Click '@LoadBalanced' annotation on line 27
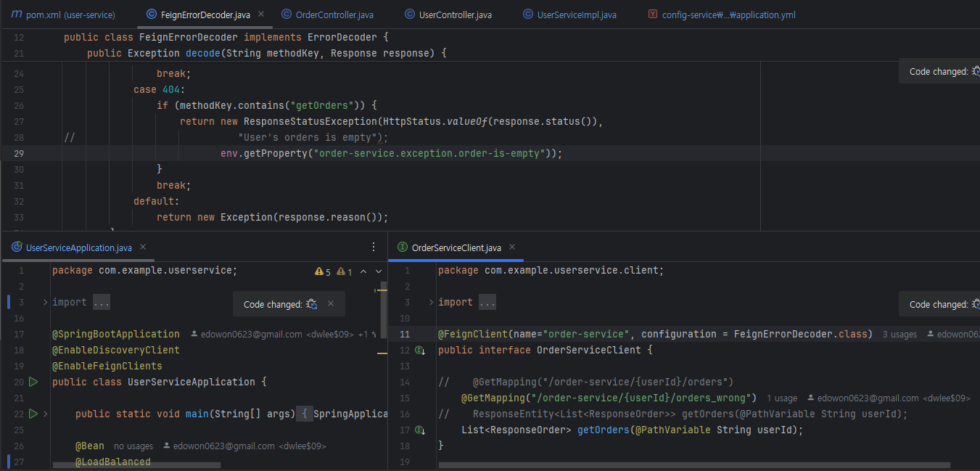 pyautogui.click(x=112, y=462)
